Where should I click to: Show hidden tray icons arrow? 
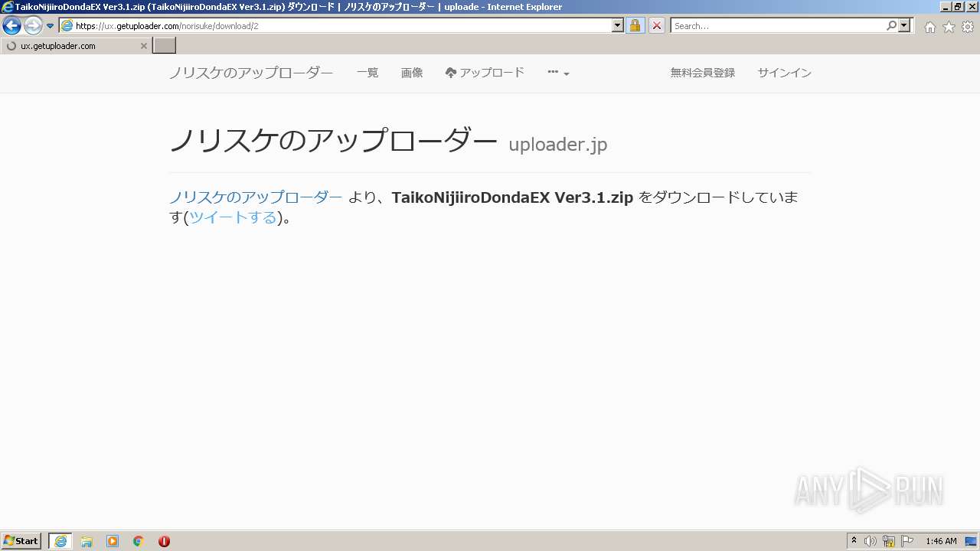coord(854,541)
